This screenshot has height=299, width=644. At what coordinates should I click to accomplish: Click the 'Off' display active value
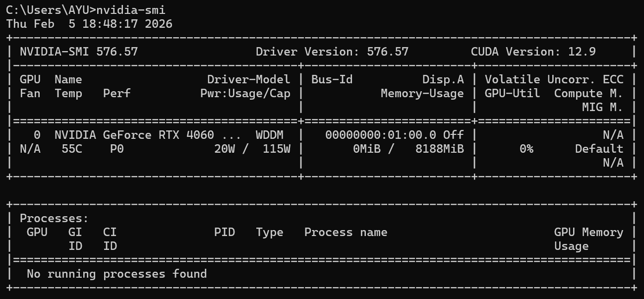coord(453,135)
